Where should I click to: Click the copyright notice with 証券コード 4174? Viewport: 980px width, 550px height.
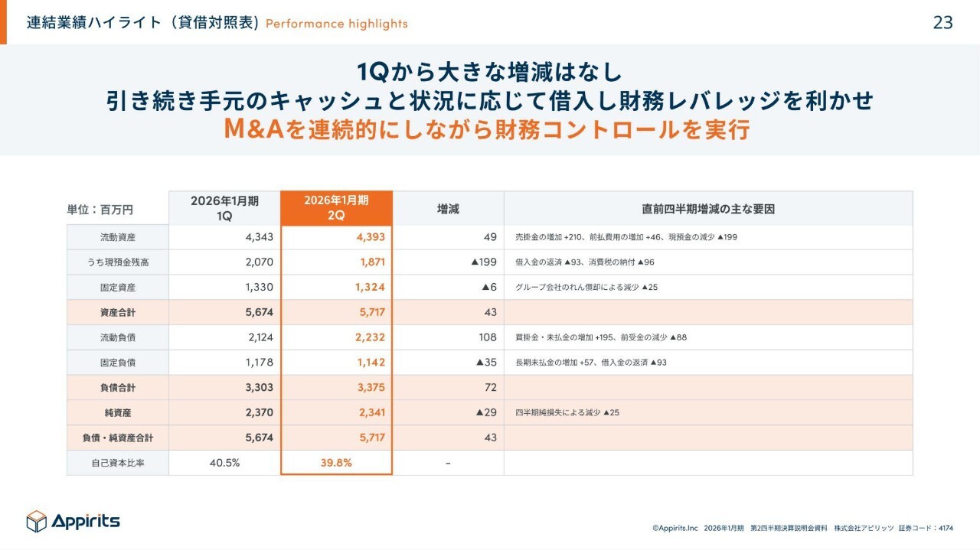(x=802, y=528)
